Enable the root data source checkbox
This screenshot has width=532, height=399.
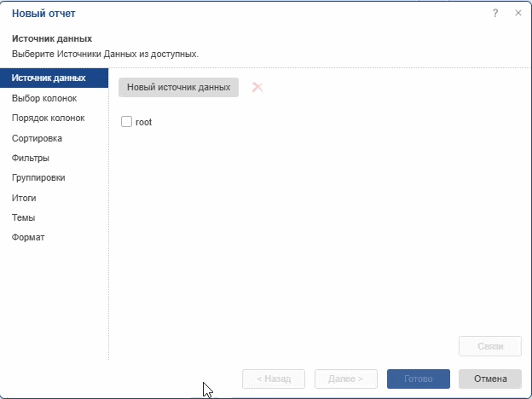127,122
